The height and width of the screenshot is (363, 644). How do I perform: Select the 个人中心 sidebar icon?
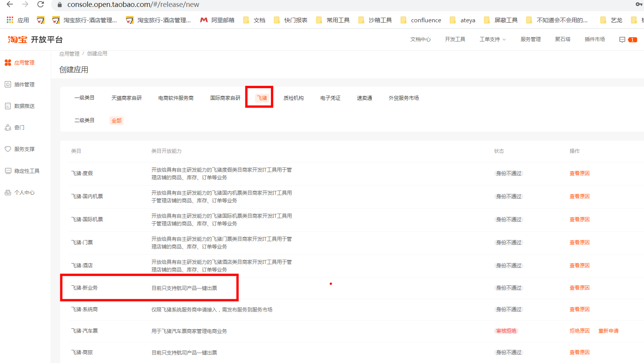[8, 192]
